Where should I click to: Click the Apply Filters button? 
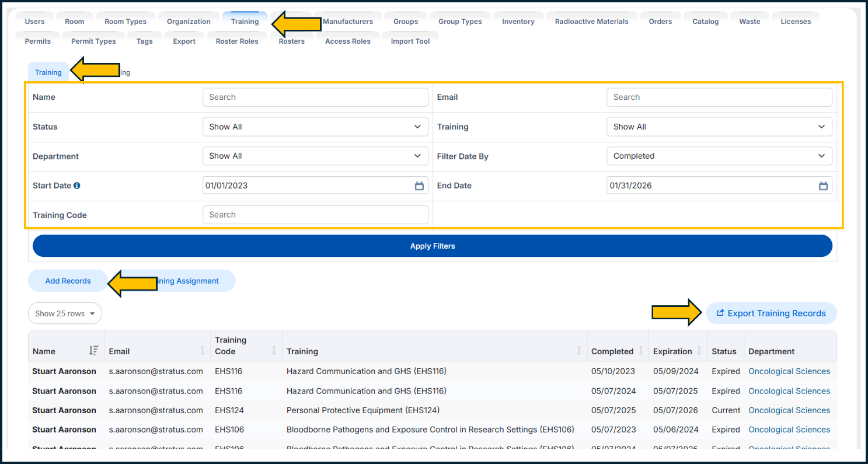pos(433,246)
